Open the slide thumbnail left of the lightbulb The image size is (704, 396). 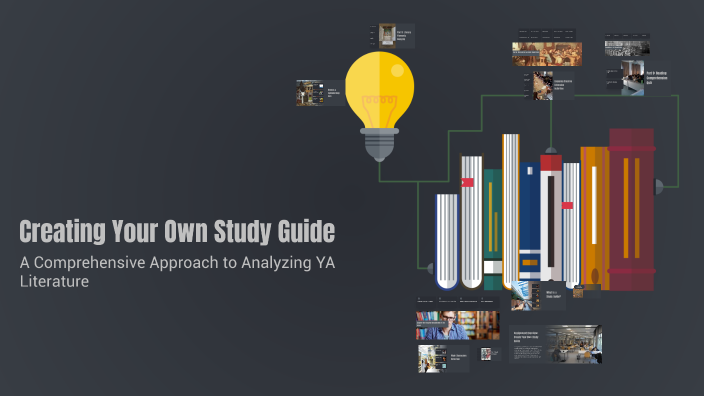pyautogui.click(x=321, y=93)
